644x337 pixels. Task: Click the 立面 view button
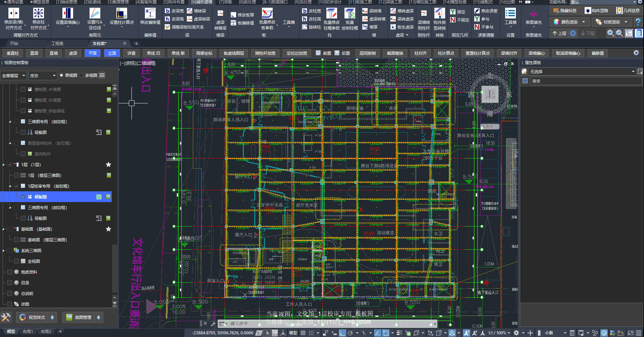(112, 53)
